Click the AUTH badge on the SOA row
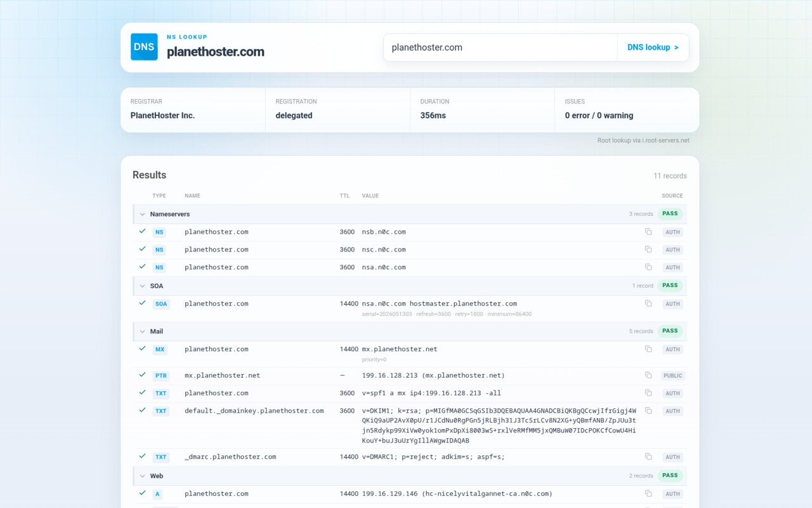This screenshot has width=812, height=508. (672, 304)
